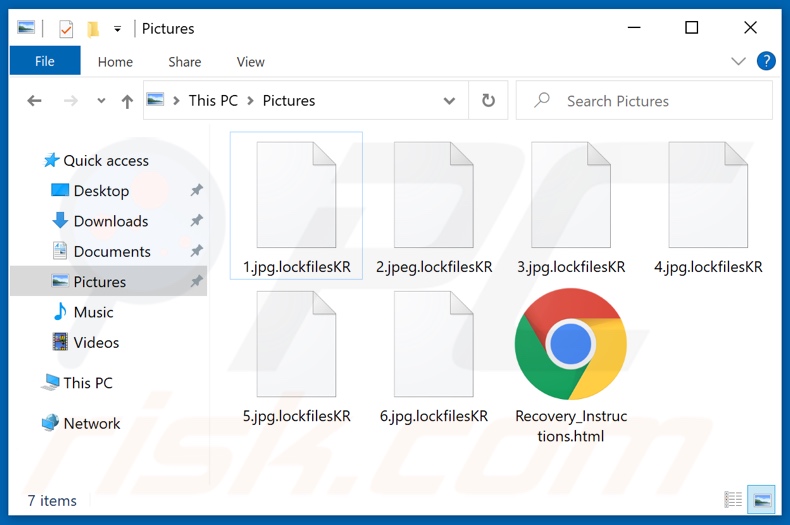The width and height of the screenshot is (790, 525).
Task: Refresh the Pictures folder
Action: click(x=488, y=100)
